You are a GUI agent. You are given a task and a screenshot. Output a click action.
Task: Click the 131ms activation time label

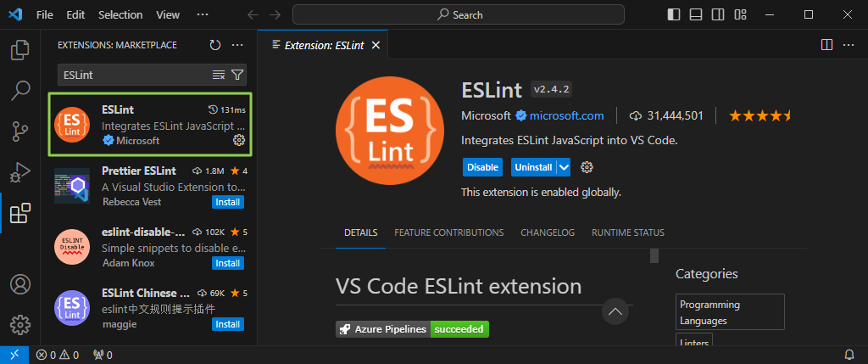coord(226,109)
